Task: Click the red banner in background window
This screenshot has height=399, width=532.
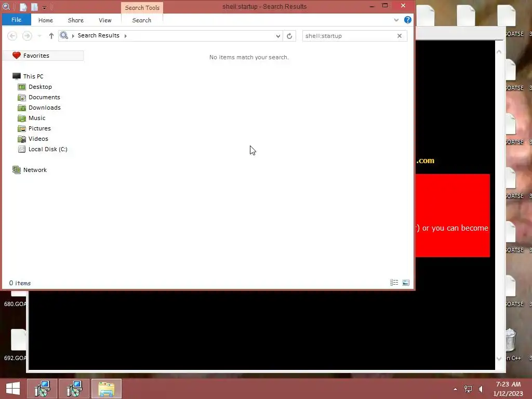Action: (453, 216)
